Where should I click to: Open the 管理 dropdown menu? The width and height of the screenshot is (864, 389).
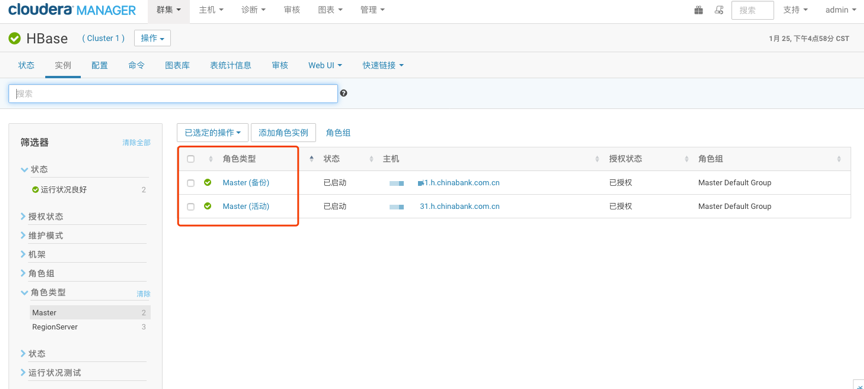tap(372, 10)
